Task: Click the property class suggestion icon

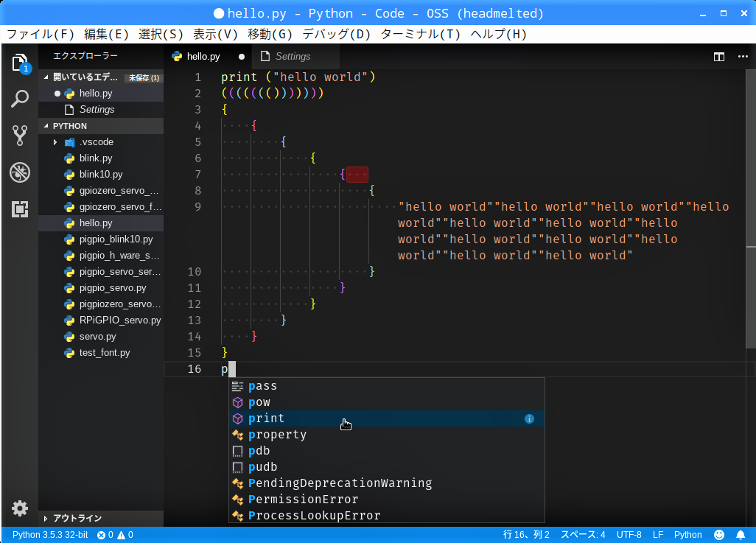Action: pyautogui.click(x=238, y=435)
